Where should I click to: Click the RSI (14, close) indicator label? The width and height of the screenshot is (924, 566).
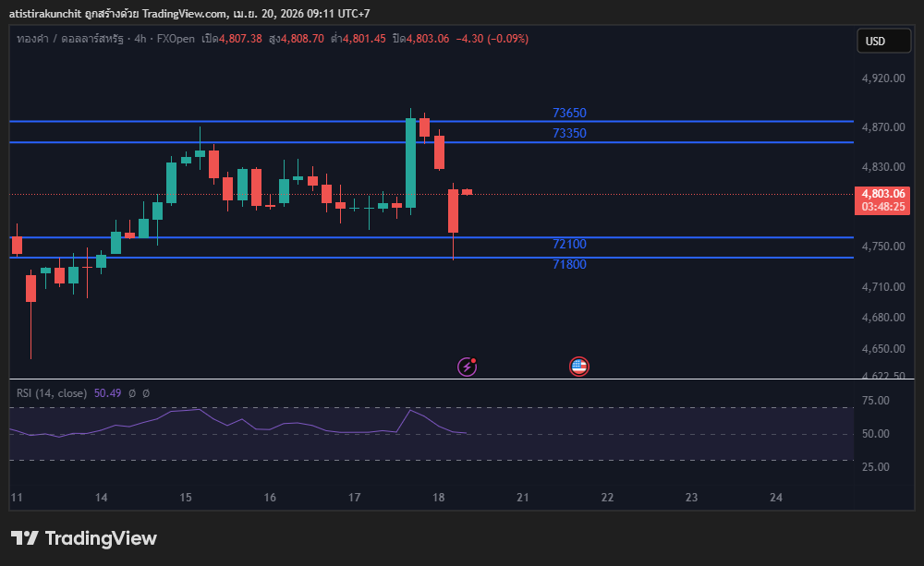pos(52,393)
